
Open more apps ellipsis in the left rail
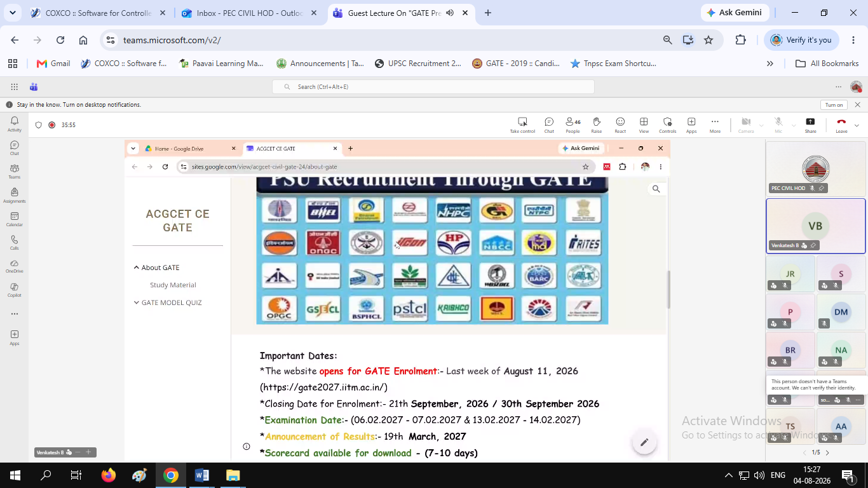(x=14, y=314)
